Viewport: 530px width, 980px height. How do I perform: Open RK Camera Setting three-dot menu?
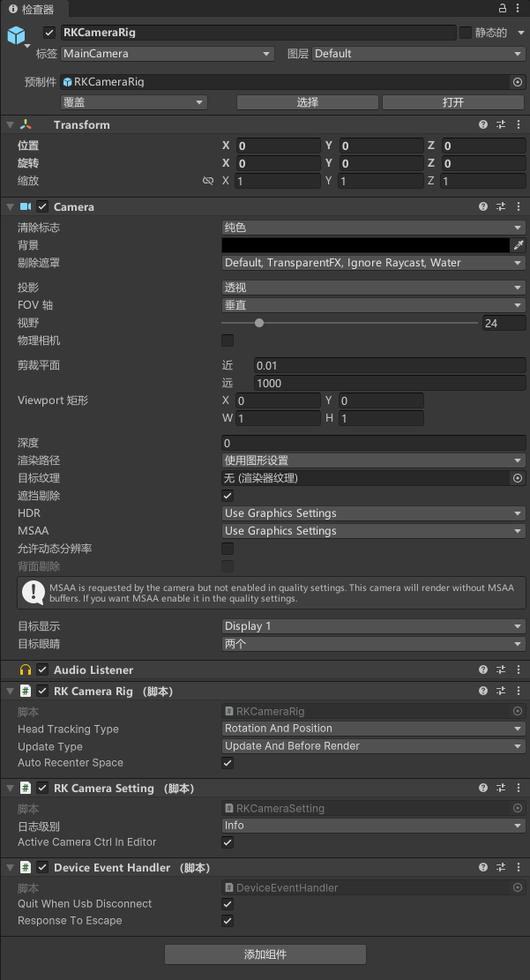pyautogui.click(x=519, y=788)
